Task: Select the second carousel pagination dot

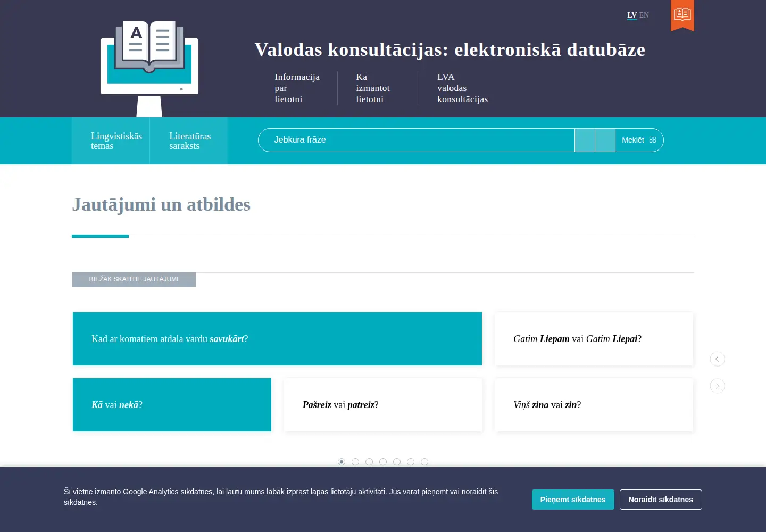Action: click(355, 462)
